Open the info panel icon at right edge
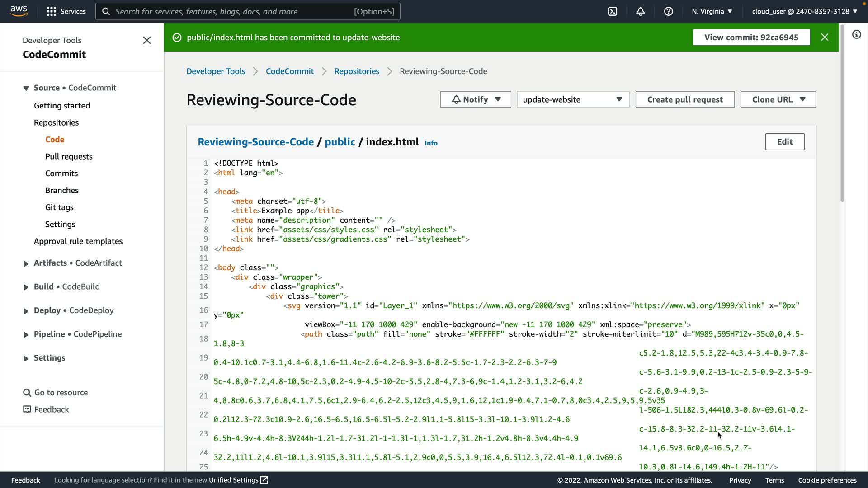The height and width of the screenshot is (488, 868). 856,34
